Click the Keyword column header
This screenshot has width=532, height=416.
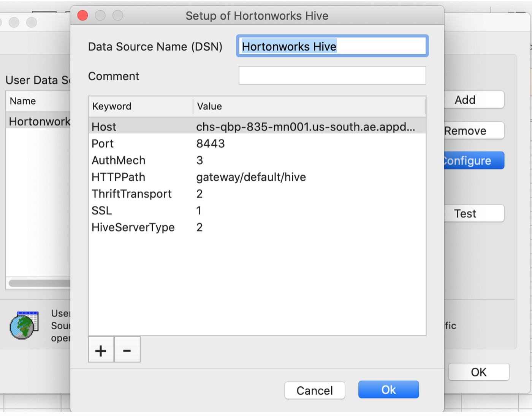coord(141,106)
